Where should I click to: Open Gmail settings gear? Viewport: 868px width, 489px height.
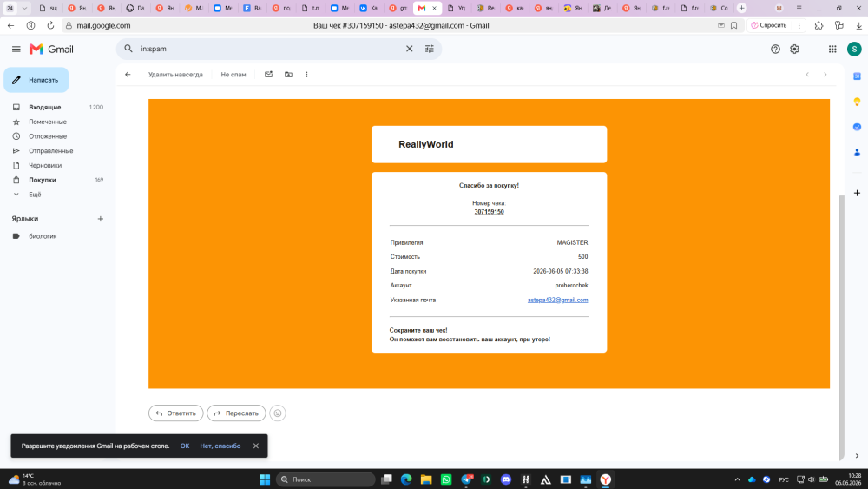(x=794, y=49)
